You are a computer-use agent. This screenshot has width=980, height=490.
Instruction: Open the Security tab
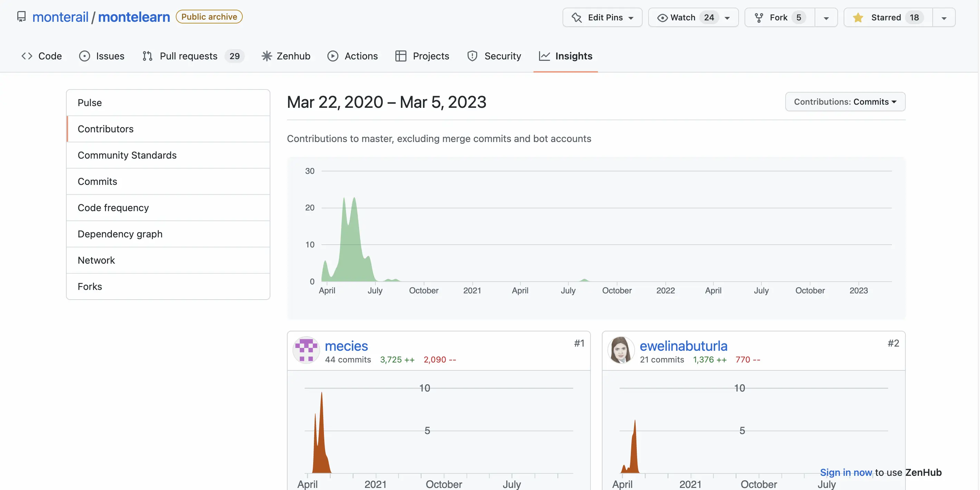[x=494, y=56]
